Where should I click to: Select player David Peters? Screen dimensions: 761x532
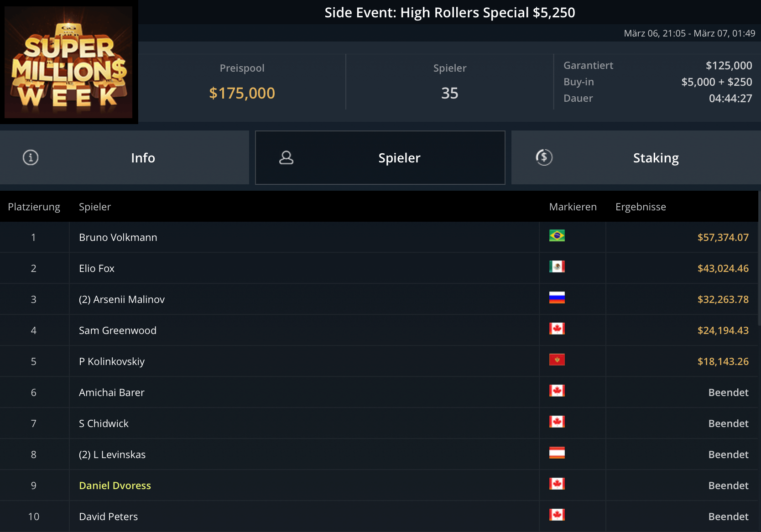(108, 516)
